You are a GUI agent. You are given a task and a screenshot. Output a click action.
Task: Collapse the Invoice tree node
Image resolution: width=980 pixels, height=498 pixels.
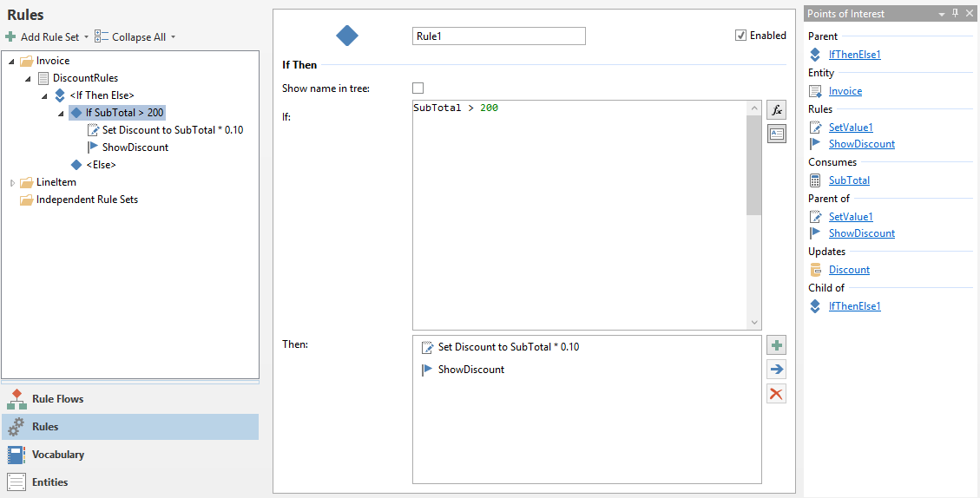[x=12, y=61]
